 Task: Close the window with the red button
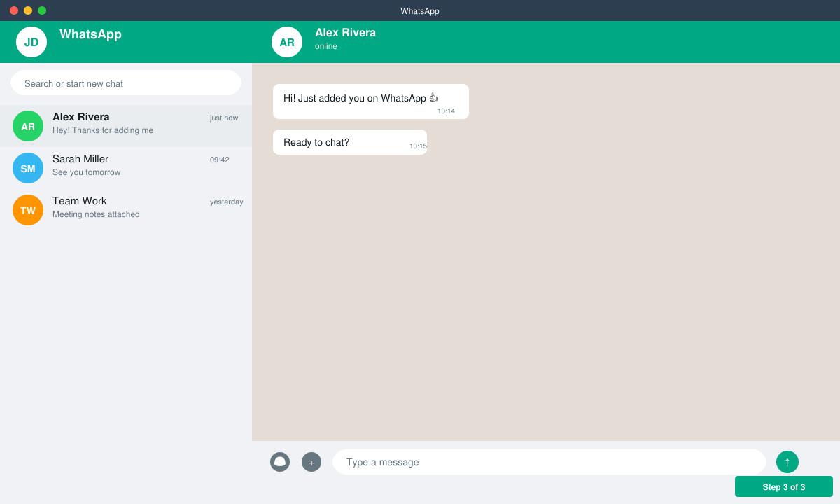14,10
